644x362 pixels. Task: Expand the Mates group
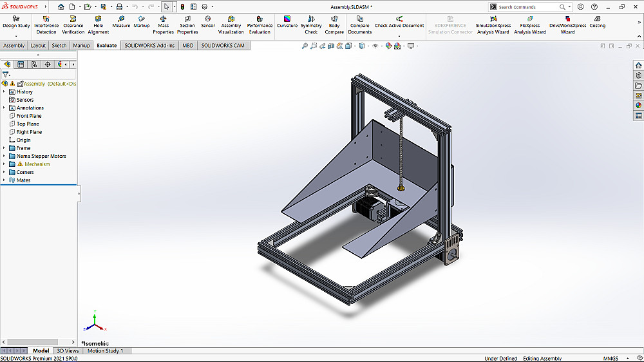[4, 180]
